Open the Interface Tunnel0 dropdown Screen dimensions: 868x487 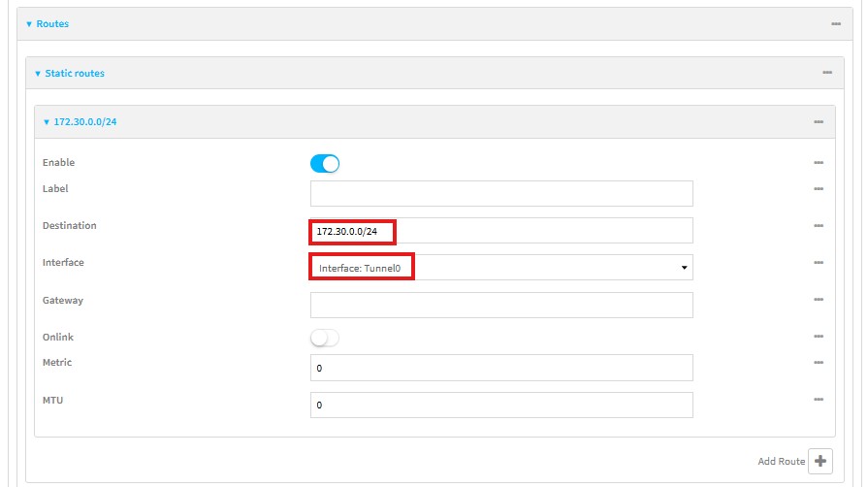click(500, 267)
